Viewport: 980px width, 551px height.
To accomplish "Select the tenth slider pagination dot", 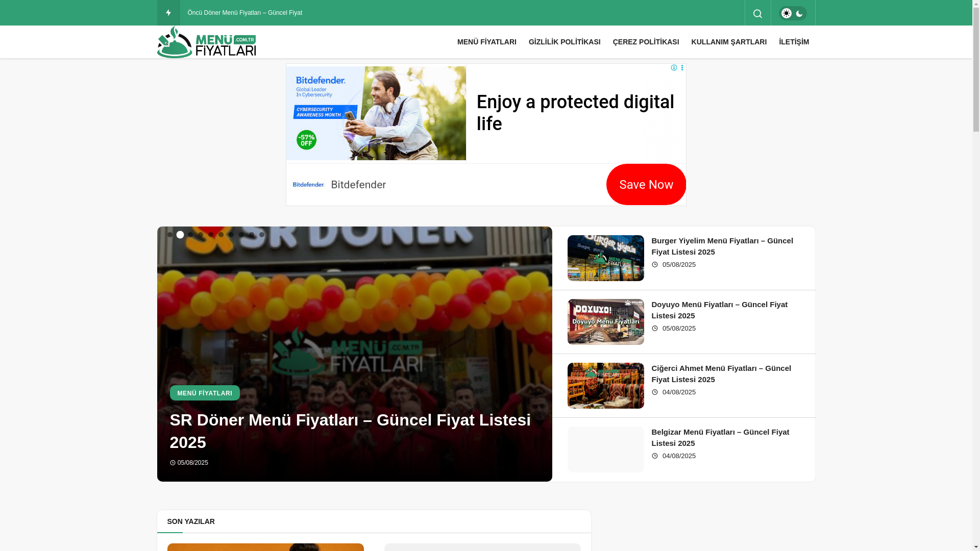I will [x=262, y=235].
